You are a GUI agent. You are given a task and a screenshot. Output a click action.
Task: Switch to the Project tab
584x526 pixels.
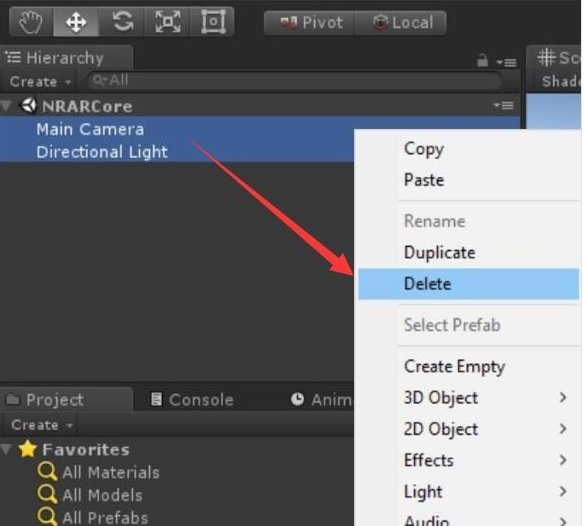(x=66, y=399)
